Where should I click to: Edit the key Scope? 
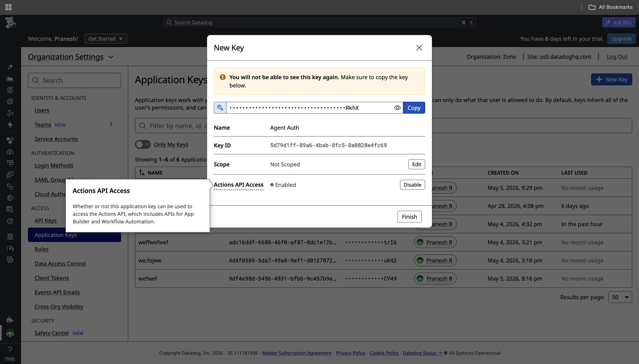click(x=416, y=164)
